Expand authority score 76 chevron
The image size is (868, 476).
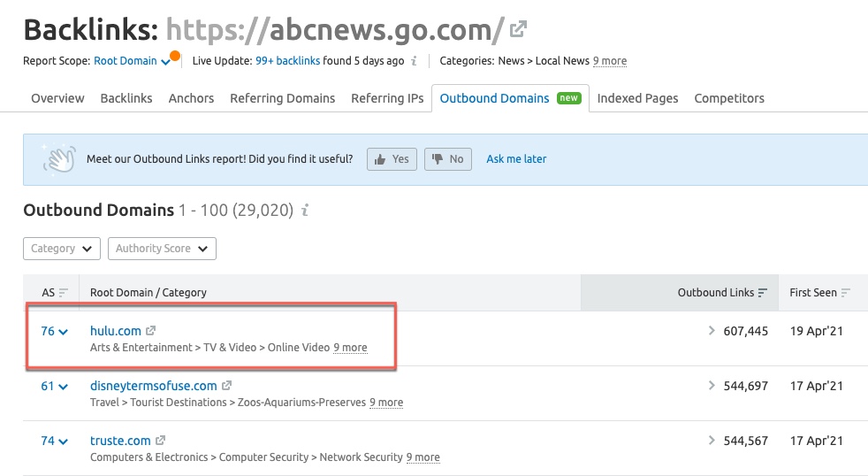tap(63, 332)
